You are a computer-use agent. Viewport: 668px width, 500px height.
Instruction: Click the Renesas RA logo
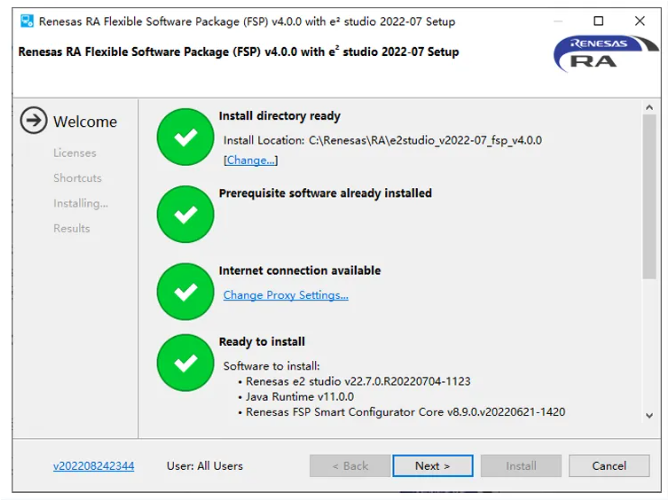coord(605,54)
